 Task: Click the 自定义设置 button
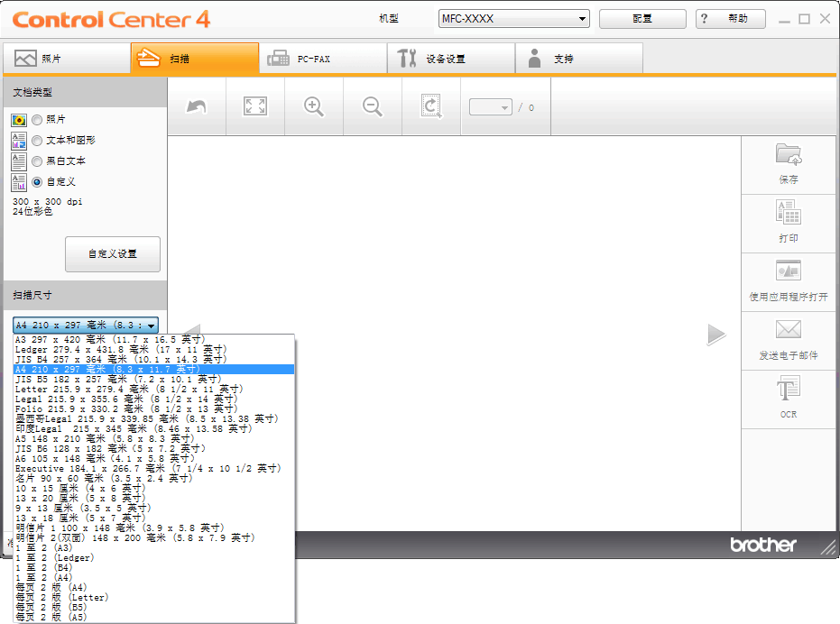tap(113, 254)
